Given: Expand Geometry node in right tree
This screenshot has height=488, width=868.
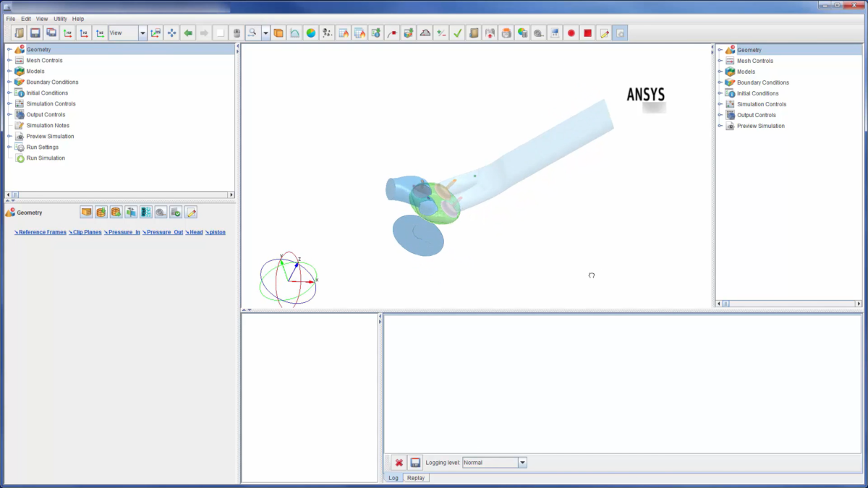Looking at the screenshot, I should click(x=720, y=50).
